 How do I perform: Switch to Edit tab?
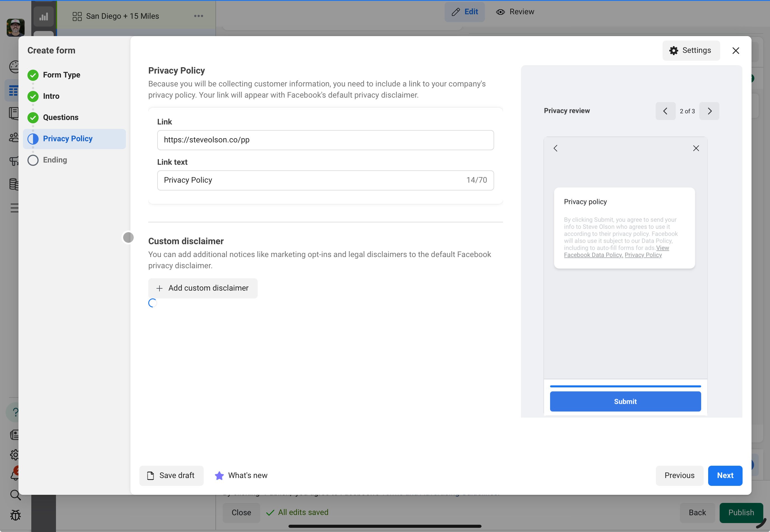464,12
